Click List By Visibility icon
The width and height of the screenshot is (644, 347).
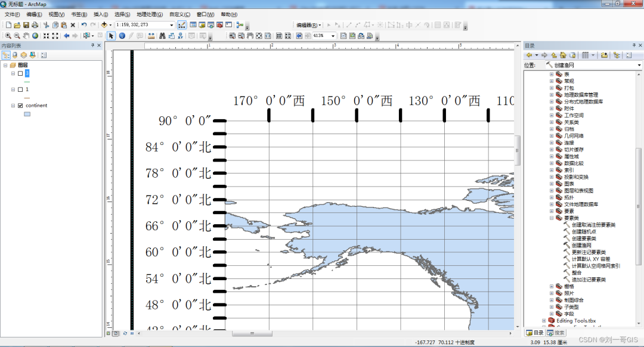24,55
